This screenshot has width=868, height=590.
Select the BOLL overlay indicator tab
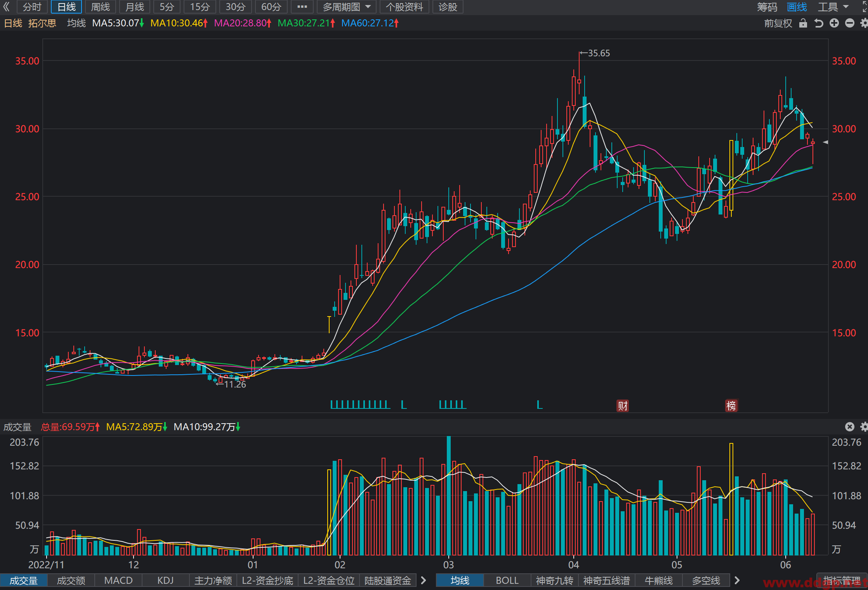click(507, 580)
